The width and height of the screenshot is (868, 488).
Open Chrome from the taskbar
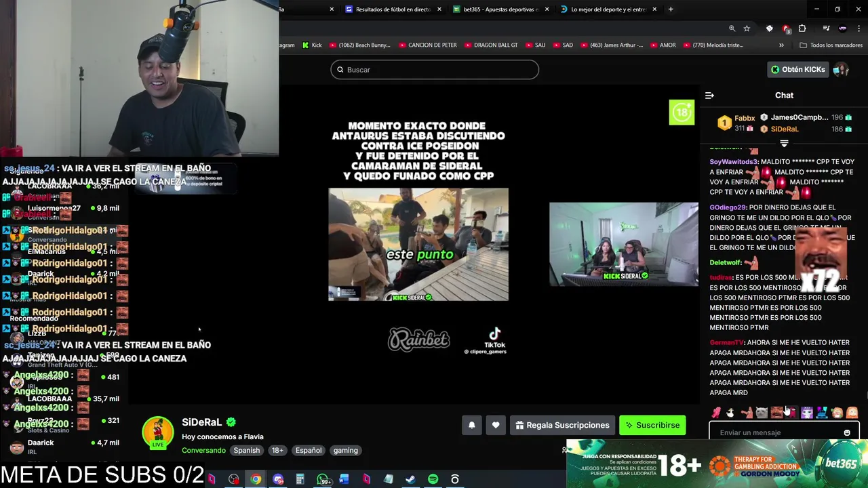pyautogui.click(x=256, y=479)
